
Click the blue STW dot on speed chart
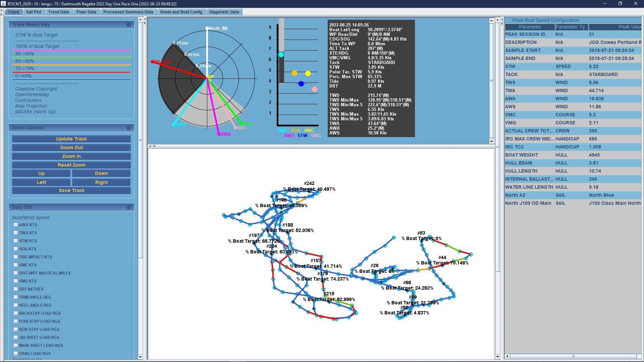pyautogui.click(x=301, y=84)
